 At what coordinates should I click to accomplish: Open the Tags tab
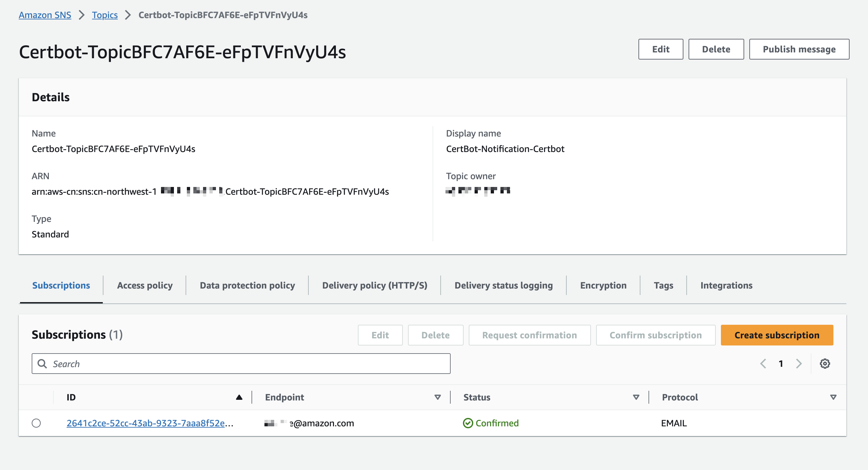pos(663,285)
